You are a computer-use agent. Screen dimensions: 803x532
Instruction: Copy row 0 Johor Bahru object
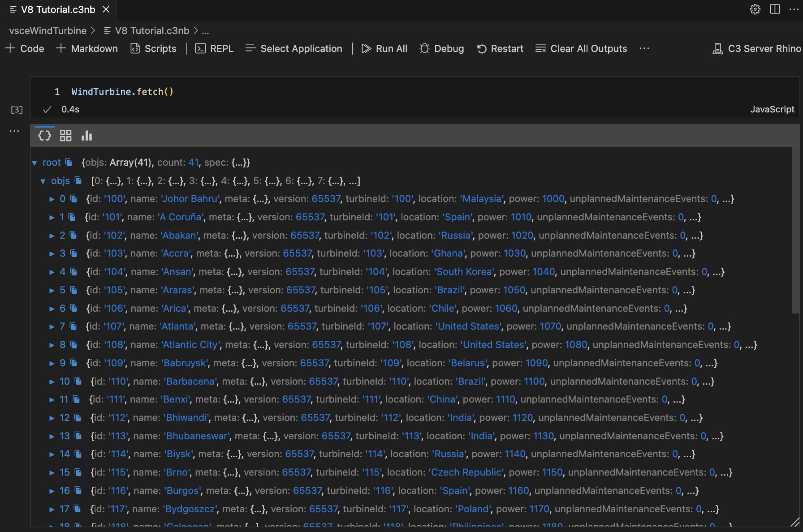[73, 199]
